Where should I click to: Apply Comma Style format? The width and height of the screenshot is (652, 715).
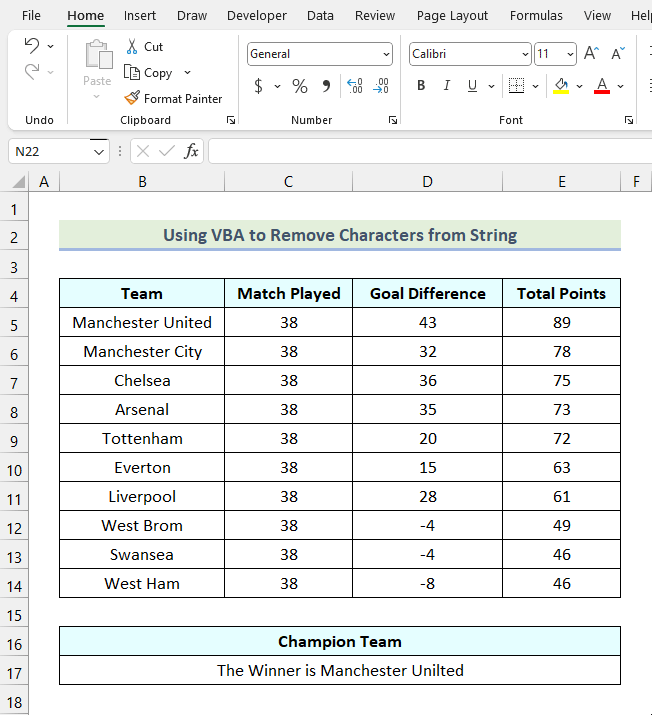(326, 86)
